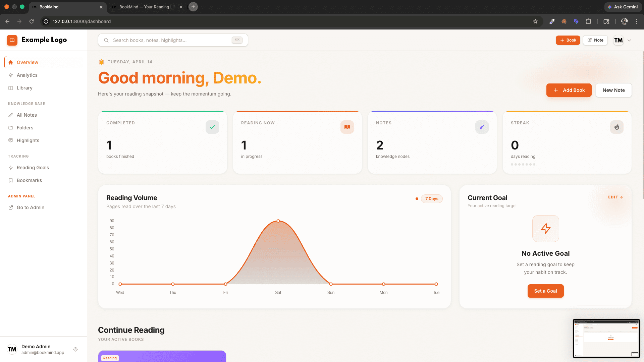The width and height of the screenshot is (644, 362).
Task: Click the browser forward arrow
Action: [19, 21]
